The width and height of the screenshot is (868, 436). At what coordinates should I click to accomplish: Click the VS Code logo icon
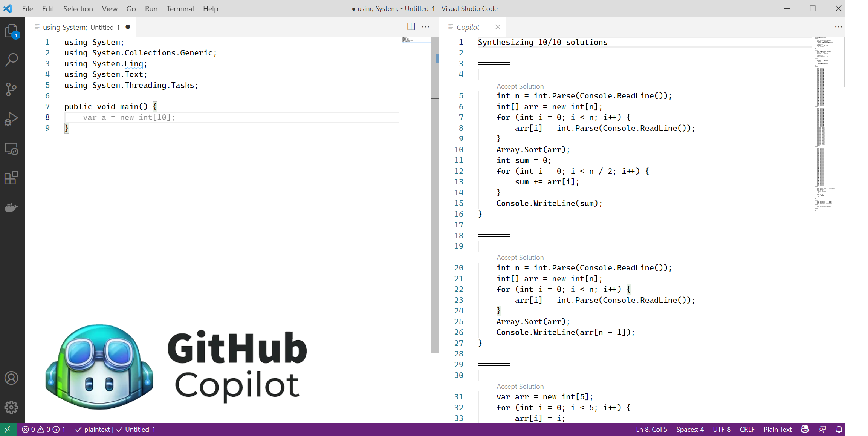point(8,8)
